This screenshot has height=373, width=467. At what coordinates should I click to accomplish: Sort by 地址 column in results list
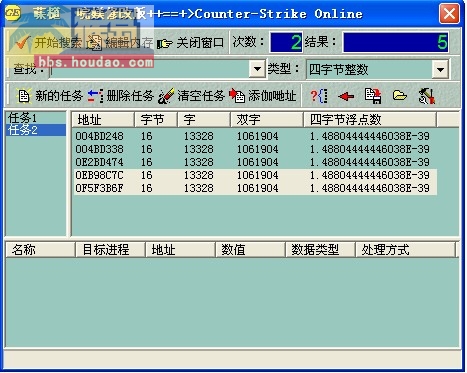coord(103,120)
